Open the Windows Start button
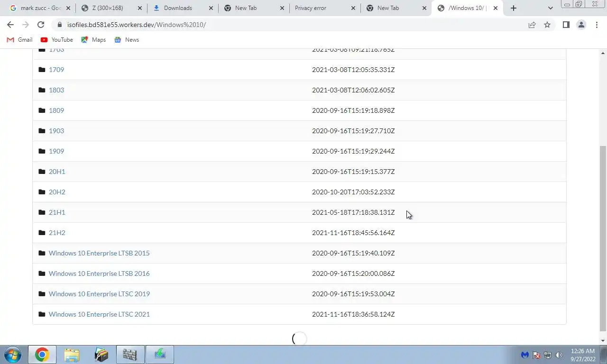This screenshot has width=607, height=364. (x=13, y=355)
